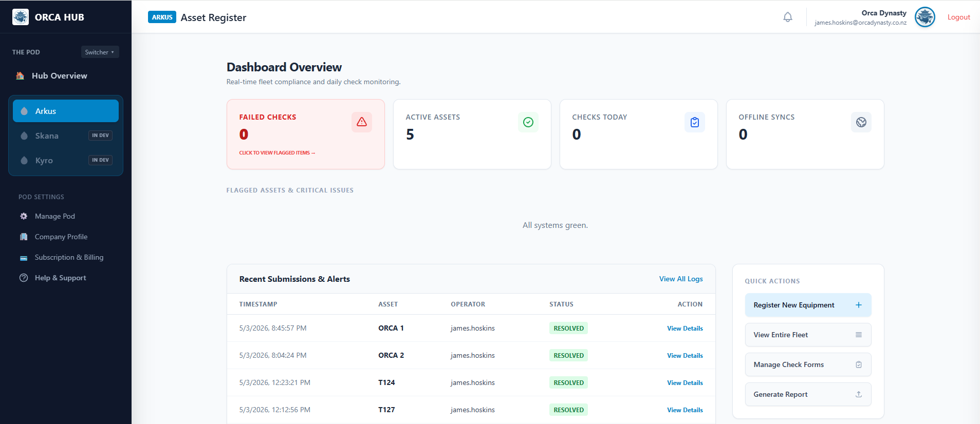Viewport: 980px width, 424px height.
Task: View Details for T124 submission
Action: tap(685, 382)
